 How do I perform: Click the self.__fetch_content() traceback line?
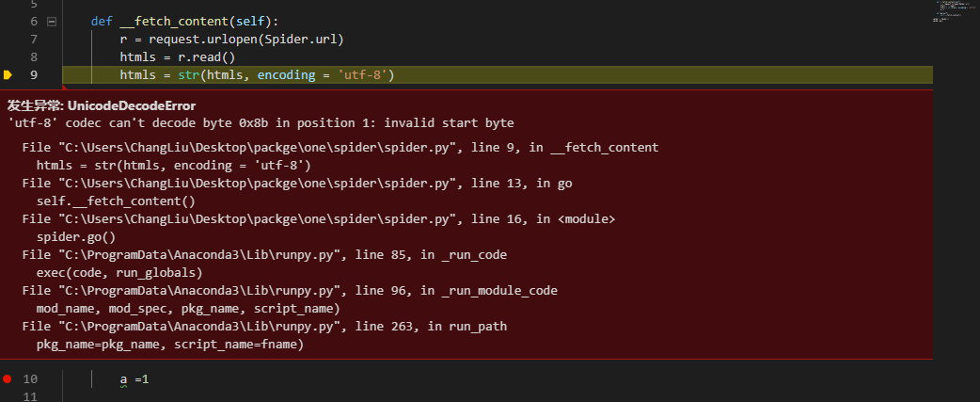pyautogui.click(x=116, y=201)
